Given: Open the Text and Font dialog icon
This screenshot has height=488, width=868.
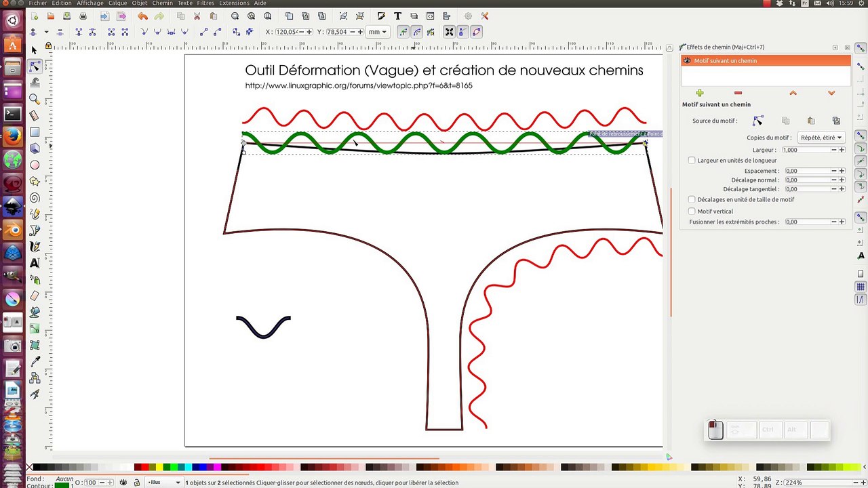Looking at the screenshot, I should pos(397,16).
